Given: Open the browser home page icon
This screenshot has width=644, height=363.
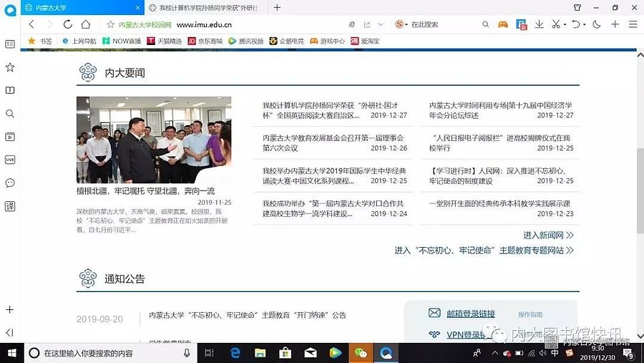Looking at the screenshot, I should coord(85,24).
